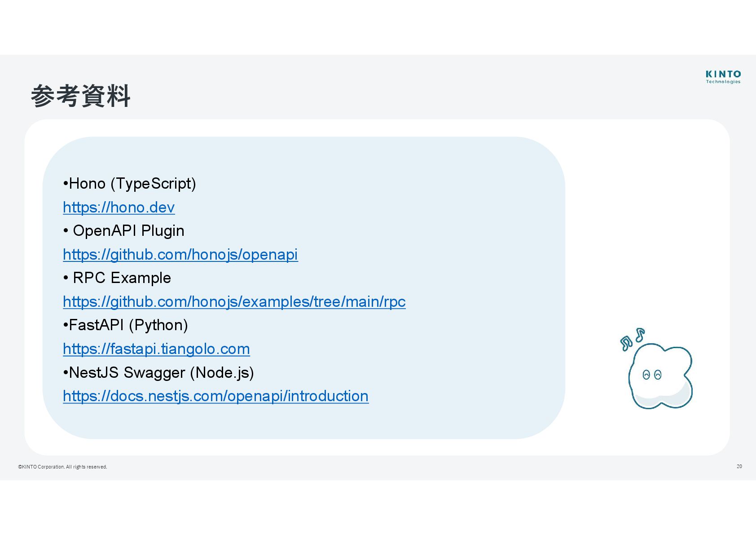The width and height of the screenshot is (756, 535).
Task: Click the bullet dot before Hono
Action: [x=66, y=184]
